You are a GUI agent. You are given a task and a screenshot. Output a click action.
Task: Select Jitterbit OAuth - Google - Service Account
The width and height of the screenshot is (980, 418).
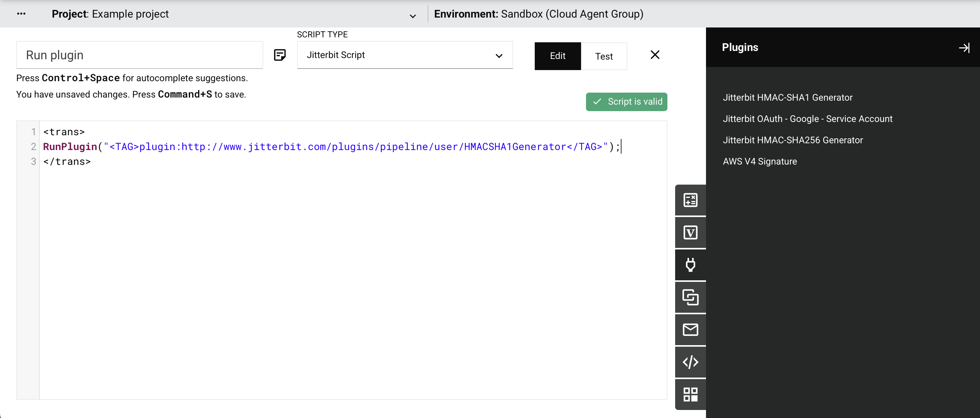(807, 119)
